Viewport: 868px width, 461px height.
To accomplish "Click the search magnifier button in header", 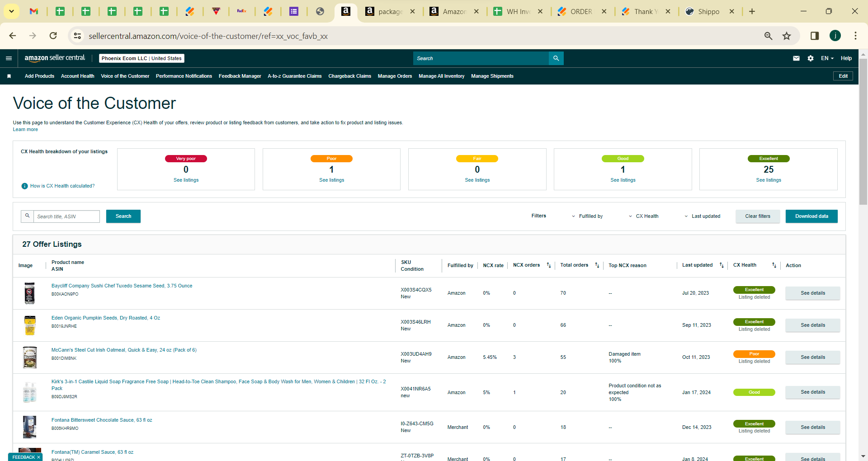I will click(x=556, y=58).
